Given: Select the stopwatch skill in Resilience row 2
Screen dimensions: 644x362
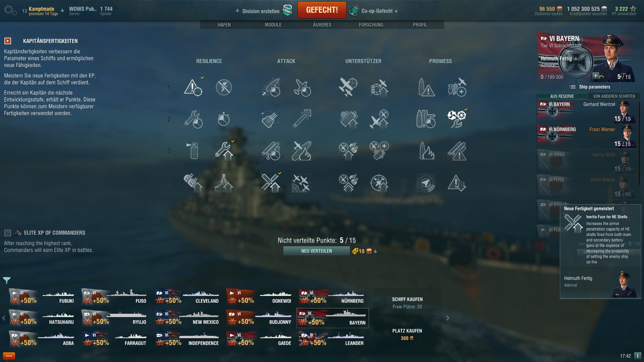Looking at the screenshot, I should (x=223, y=119).
